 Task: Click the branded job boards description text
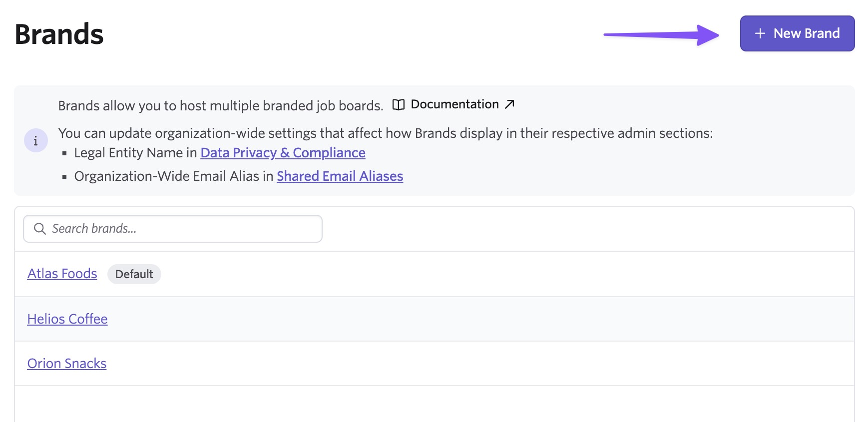[x=220, y=106]
